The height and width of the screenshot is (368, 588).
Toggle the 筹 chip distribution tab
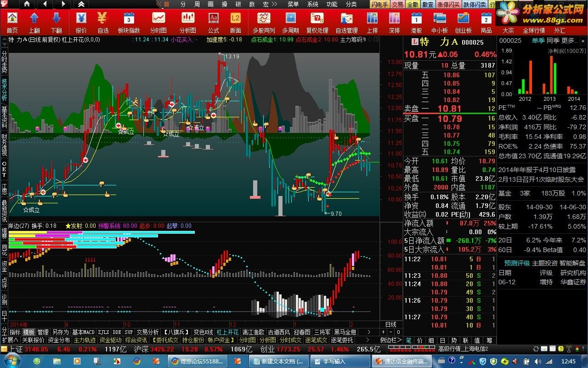(489, 340)
